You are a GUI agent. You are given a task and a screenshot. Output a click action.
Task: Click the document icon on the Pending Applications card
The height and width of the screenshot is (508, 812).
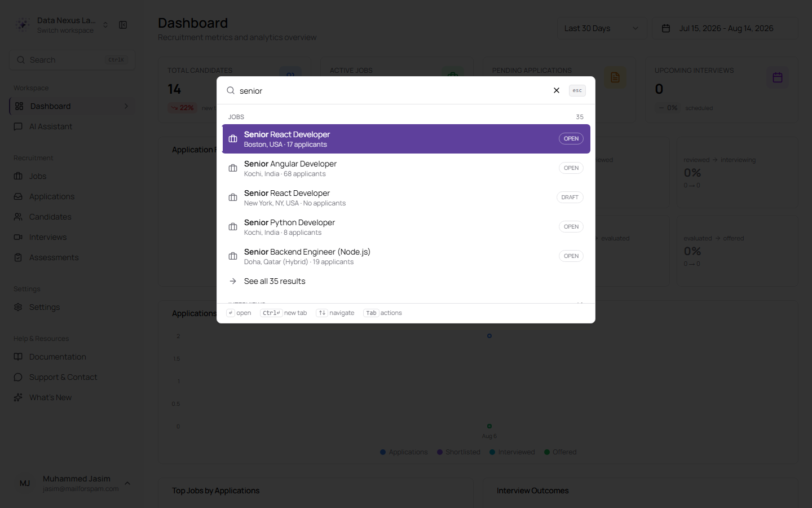[615, 77]
